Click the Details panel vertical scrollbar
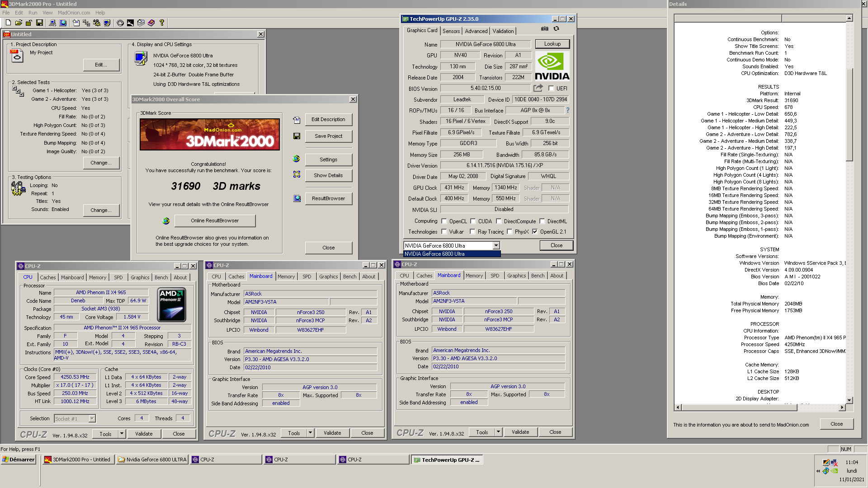 849,115
